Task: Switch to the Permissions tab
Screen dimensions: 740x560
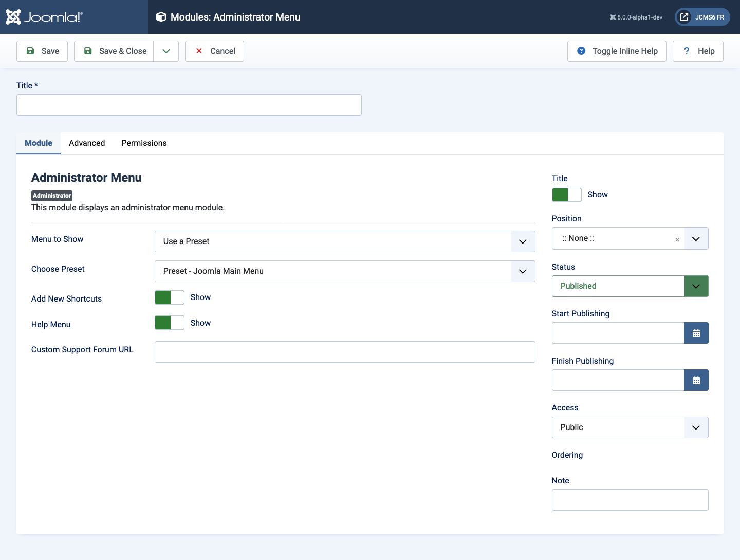Action: 144,143
